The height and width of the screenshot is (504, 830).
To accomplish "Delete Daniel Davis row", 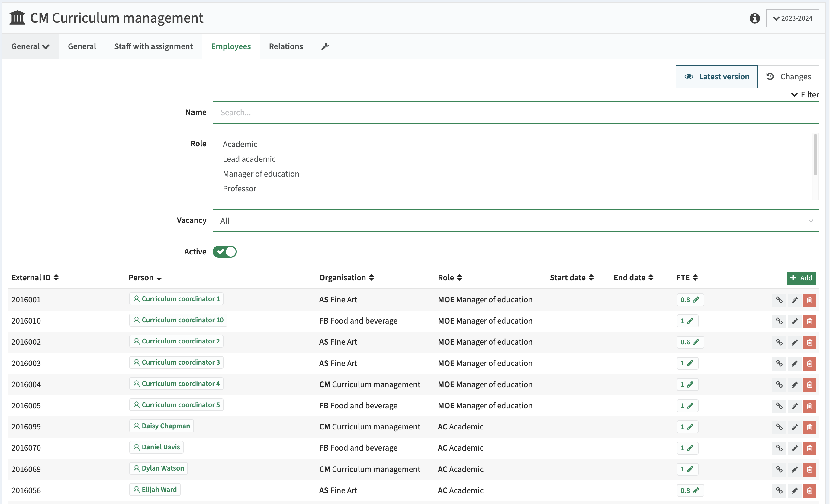I will (x=809, y=448).
